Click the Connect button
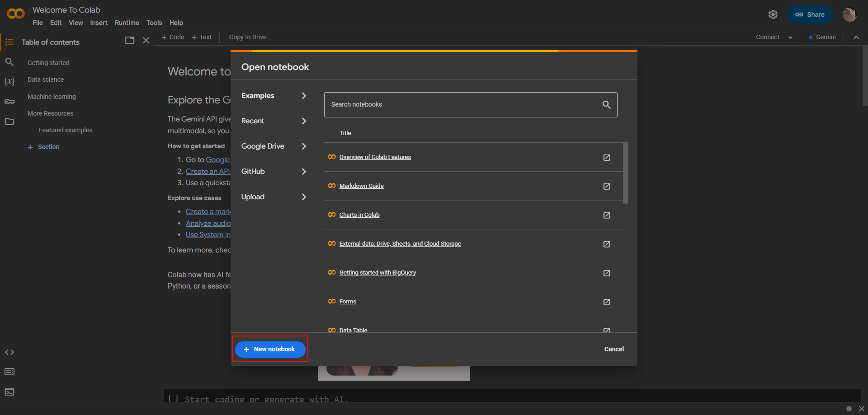 point(768,37)
